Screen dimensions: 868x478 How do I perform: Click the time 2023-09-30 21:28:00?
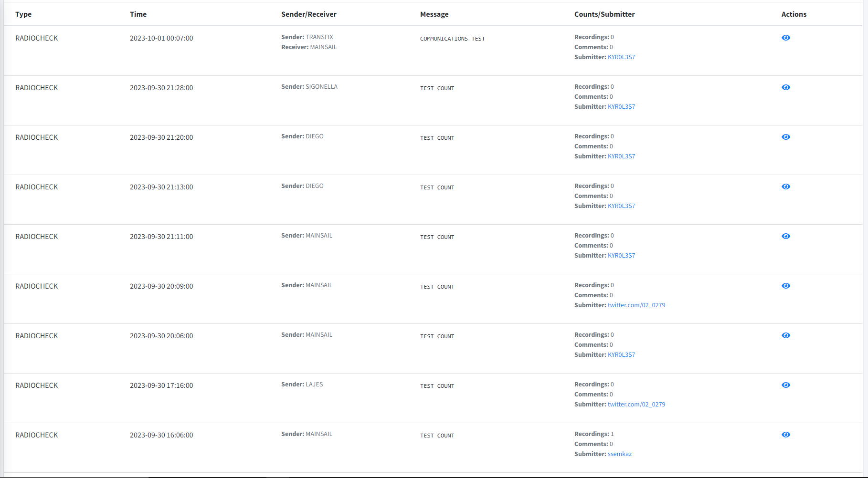[161, 88]
